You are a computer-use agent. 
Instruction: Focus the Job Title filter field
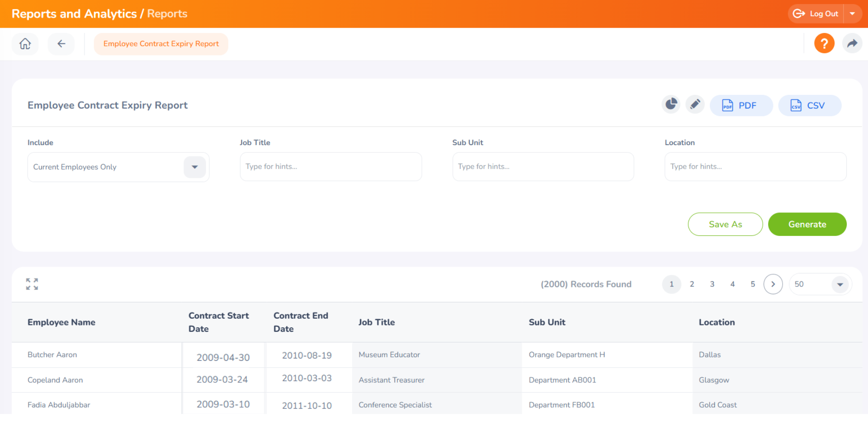[x=330, y=167]
